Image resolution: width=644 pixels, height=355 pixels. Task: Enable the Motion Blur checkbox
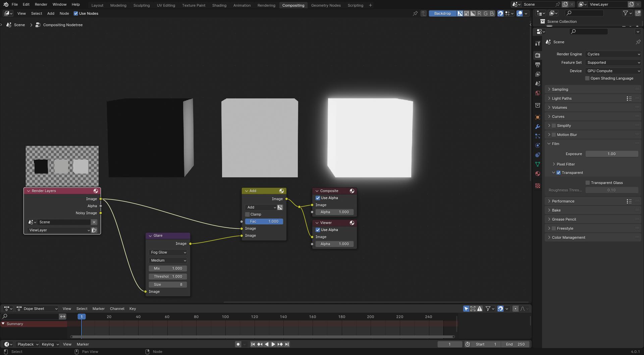(x=554, y=135)
